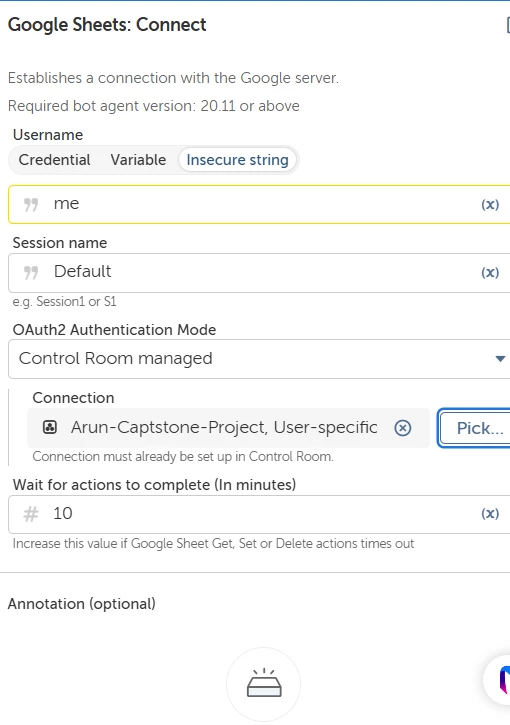Click the Control Room managed dropdown arrow
Screen dimensions: 510x725
pos(500,359)
